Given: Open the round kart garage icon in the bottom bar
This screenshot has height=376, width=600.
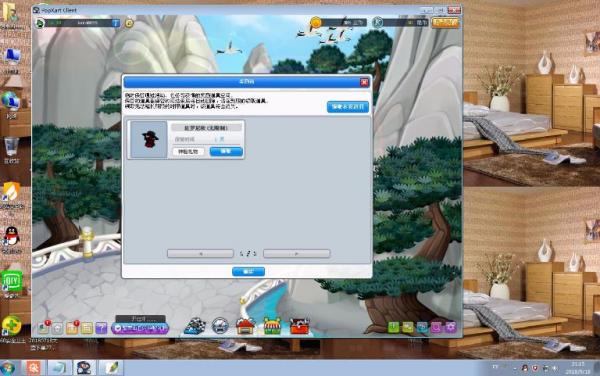Looking at the screenshot, I should pyautogui.click(x=220, y=326).
